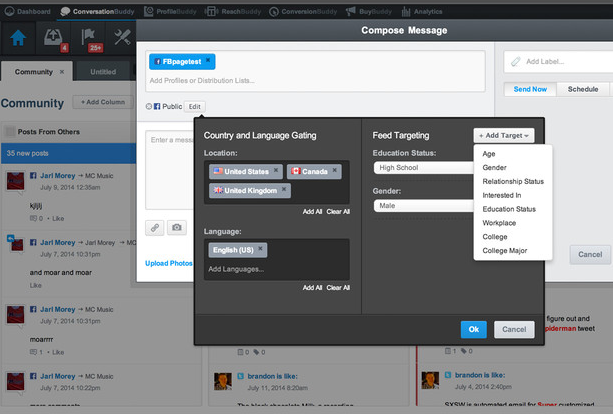The height and width of the screenshot is (414, 613).
Task: Click the ReachBuddy icon in top bar
Action: point(210,11)
